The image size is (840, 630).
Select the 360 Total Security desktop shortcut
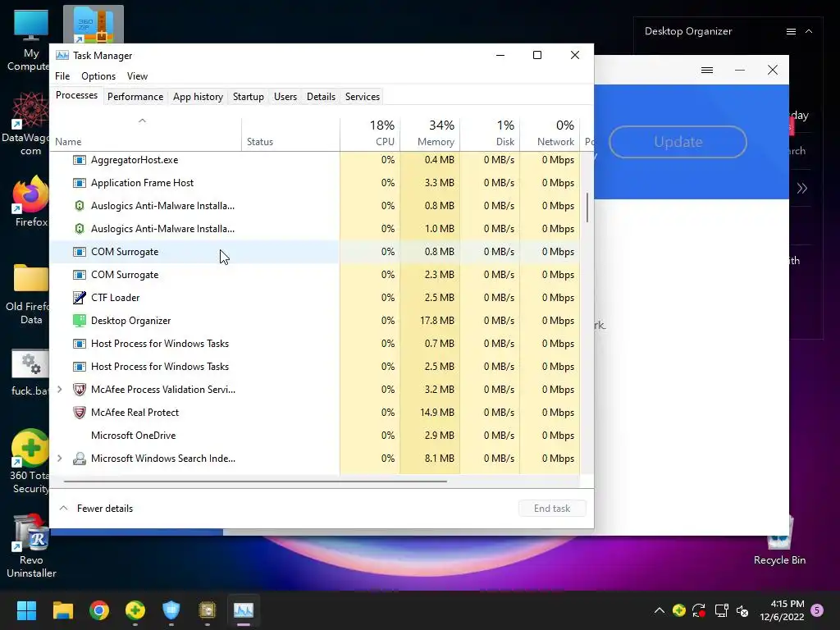pyautogui.click(x=30, y=462)
